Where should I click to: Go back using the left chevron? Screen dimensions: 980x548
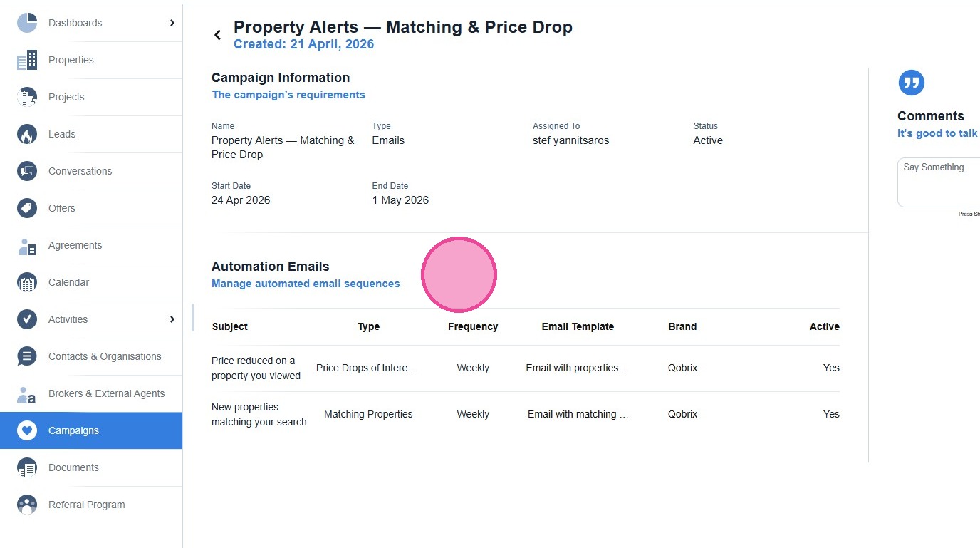pos(218,35)
